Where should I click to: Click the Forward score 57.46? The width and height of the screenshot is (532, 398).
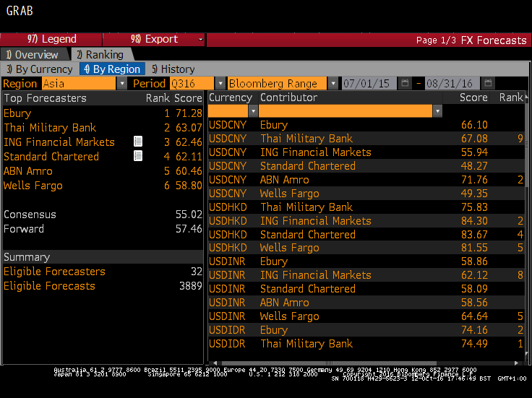(189, 229)
